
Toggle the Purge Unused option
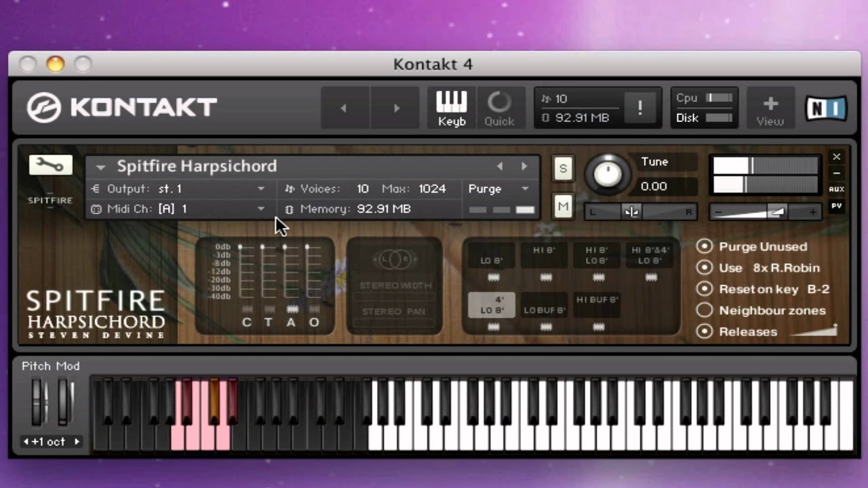(705, 246)
